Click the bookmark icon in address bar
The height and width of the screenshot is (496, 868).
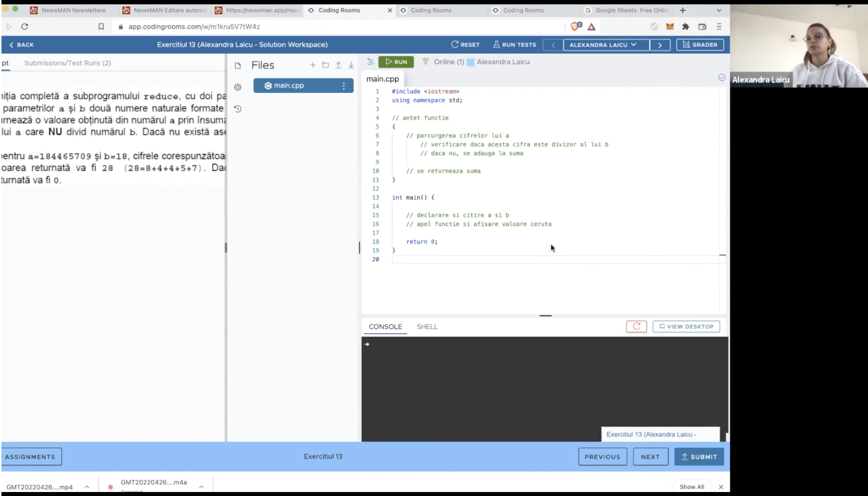click(x=101, y=27)
